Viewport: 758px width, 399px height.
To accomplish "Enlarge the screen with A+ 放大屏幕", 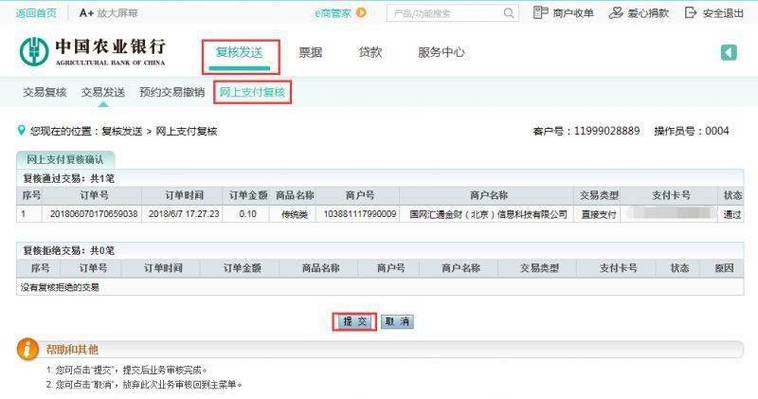I will click(x=108, y=13).
